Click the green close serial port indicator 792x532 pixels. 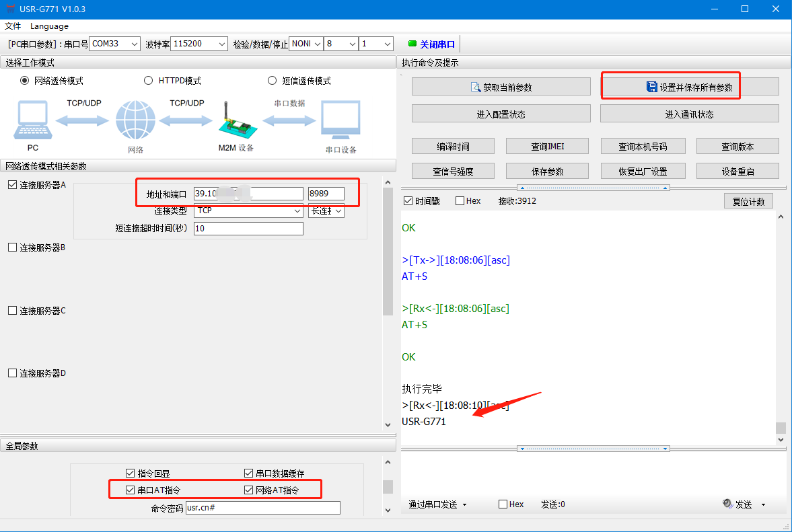[x=412, y=44]
